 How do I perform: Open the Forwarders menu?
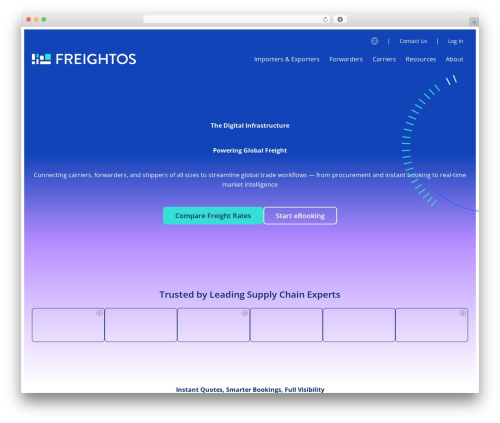coord(346,59)
